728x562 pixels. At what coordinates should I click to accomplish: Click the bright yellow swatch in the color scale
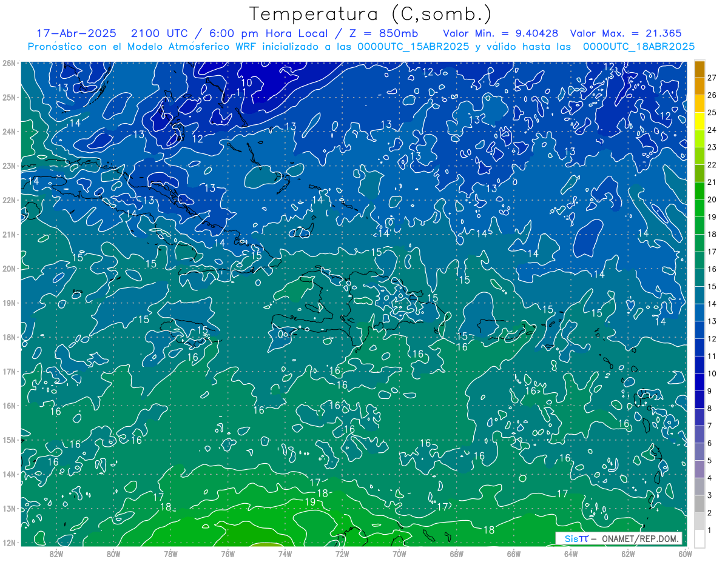pos(699,122)
